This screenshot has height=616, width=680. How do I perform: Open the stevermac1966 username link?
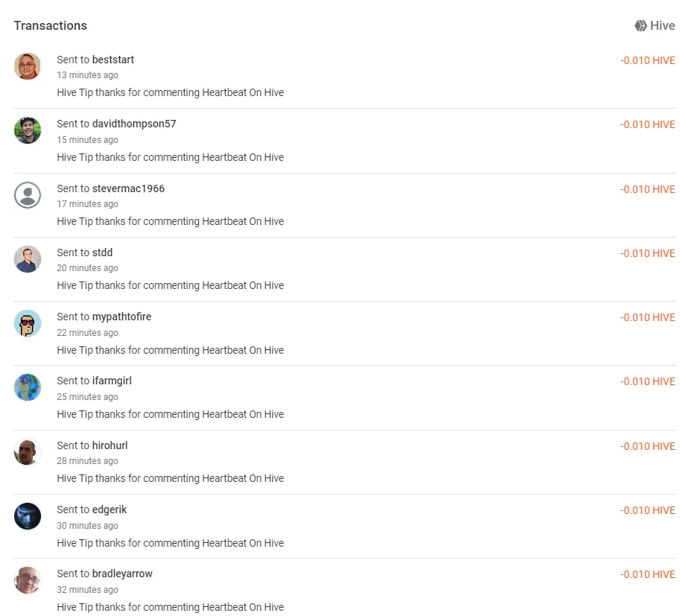click(x=128, y=188)
